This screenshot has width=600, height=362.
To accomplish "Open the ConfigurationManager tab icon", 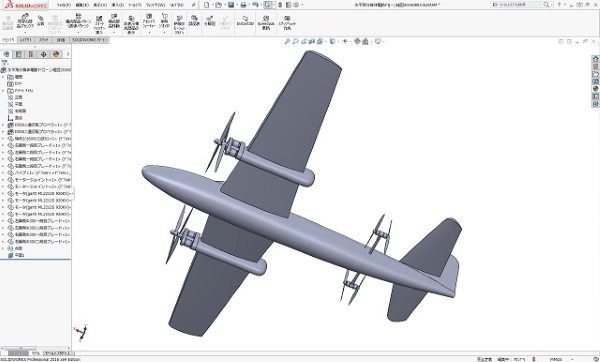I will [31, 54].
